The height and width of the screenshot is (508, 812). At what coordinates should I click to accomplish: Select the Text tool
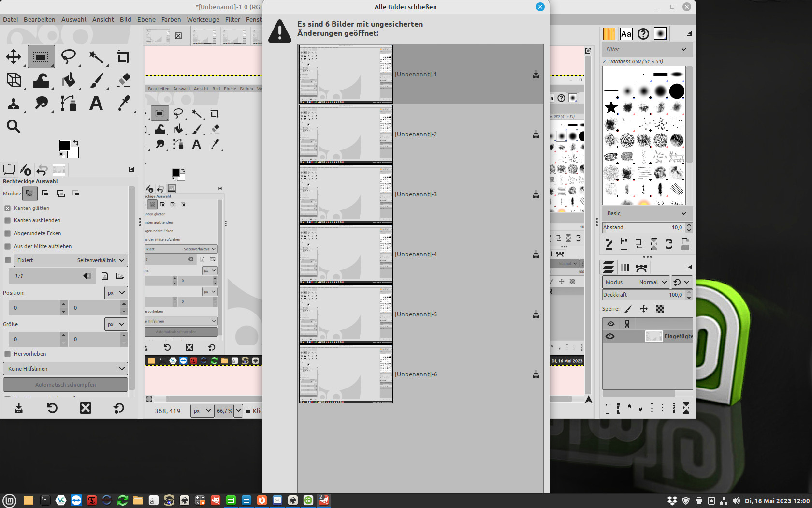click(x=96, y=103)
